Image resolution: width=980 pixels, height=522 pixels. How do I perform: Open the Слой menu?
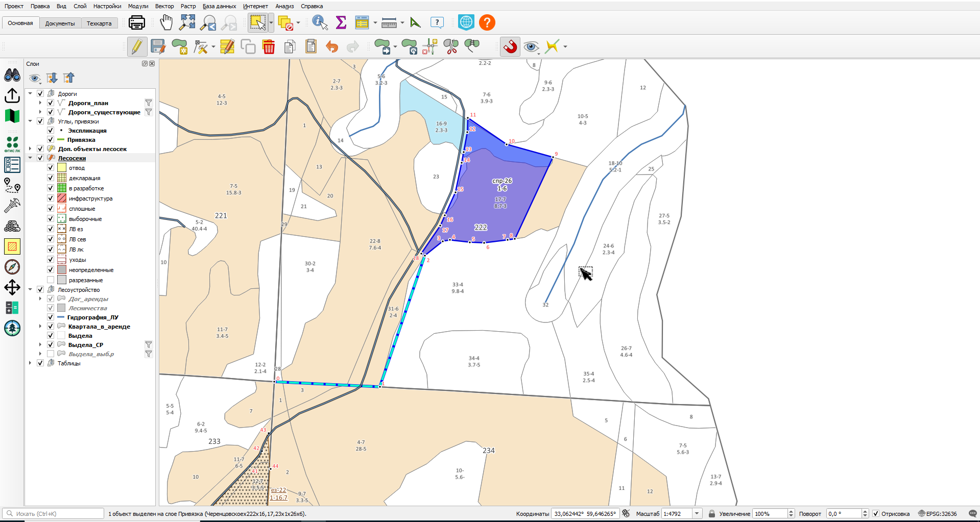[80, 6]
